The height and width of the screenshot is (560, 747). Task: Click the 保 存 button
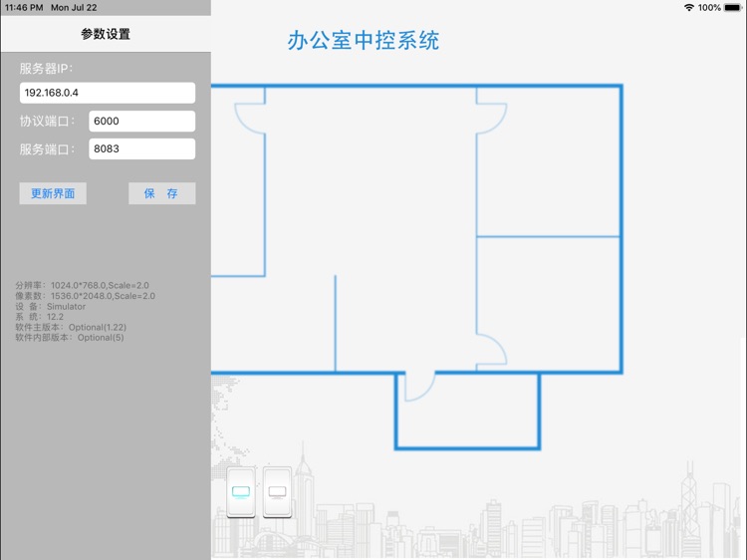click(162, 193)
